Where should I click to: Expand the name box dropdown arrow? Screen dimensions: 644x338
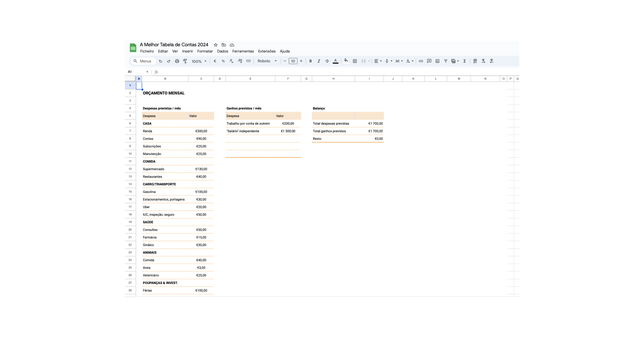point(147,72)
